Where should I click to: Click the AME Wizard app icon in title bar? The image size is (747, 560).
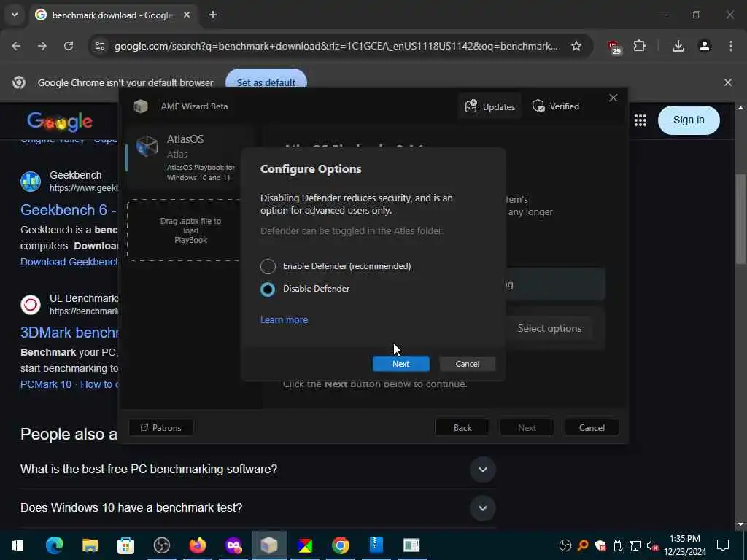tap(141, 106)
